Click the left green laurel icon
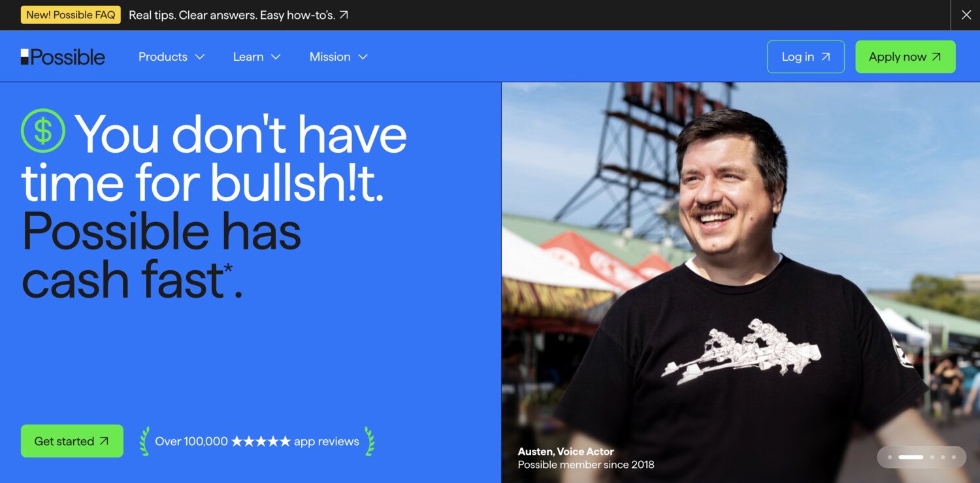The image size is (980, 483). (x=144, y=441)
